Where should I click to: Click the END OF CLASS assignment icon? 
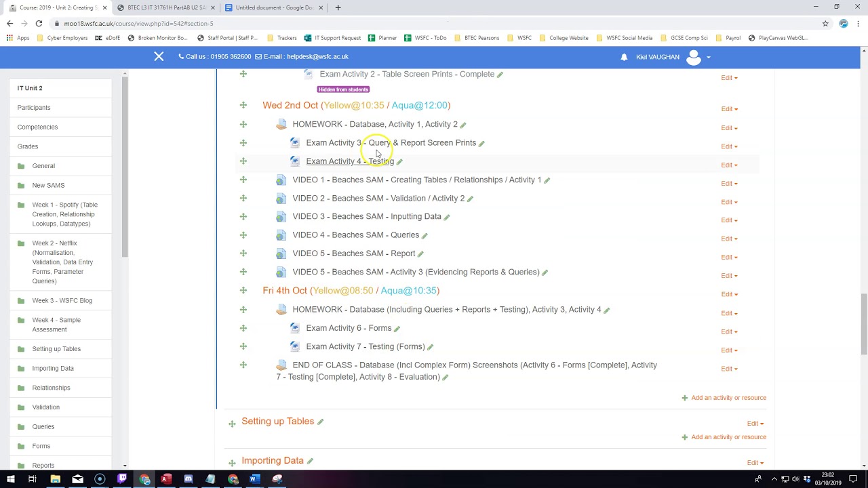tap(281, 365)
